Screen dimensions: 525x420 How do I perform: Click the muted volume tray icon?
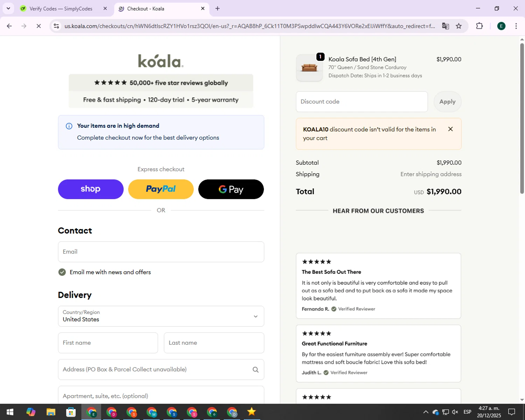(x=455, y=412)
